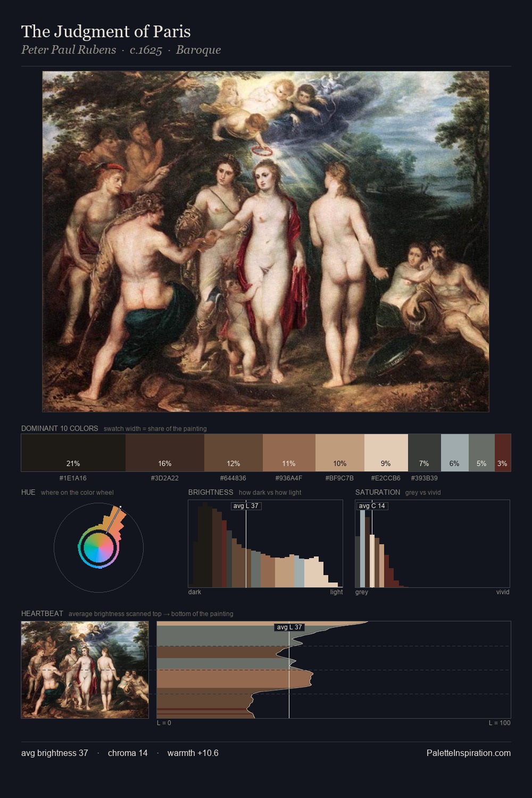Click the 'HUE' section heading

[x=28, y=492]
